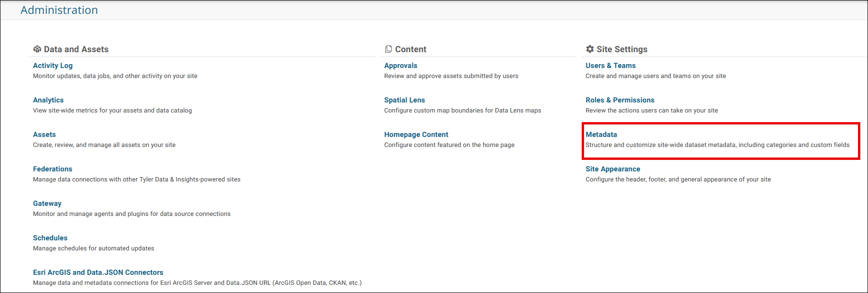Manage Federations data connections
This screenshot has width=868, height=293.
pos(53,169)
